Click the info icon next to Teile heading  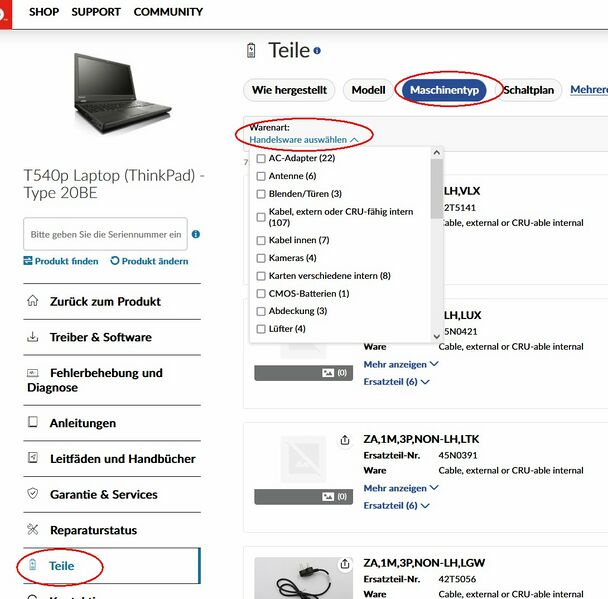(317, 51)
